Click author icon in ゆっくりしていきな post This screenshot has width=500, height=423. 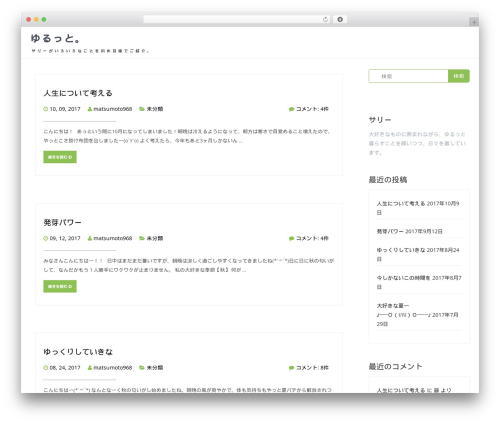click(90, 368)
